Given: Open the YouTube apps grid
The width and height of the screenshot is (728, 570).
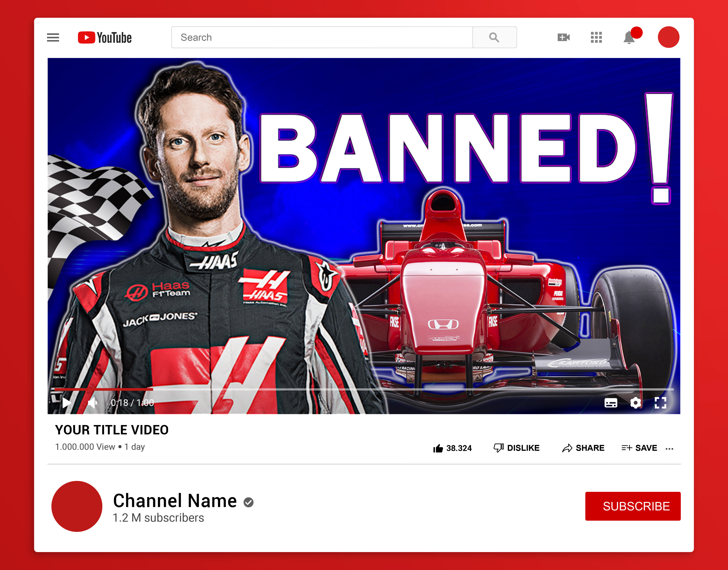Looking at the screenshot, I should [x=596, y=37].
